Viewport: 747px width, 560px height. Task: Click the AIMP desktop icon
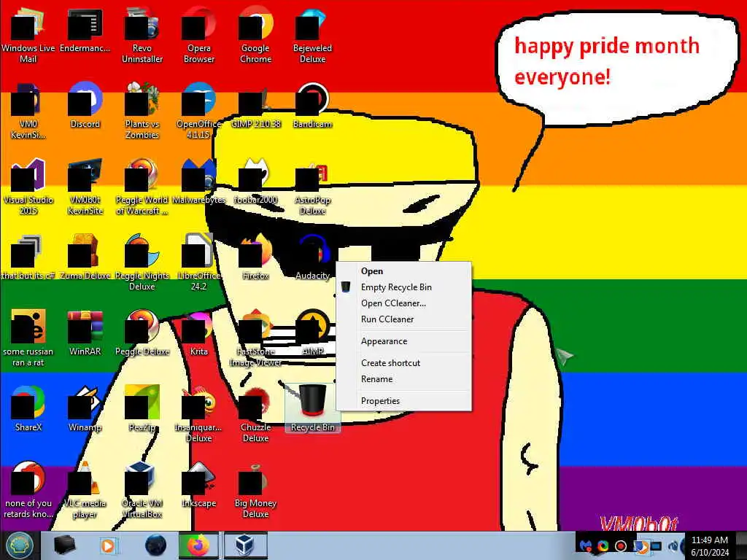[x=312, y=332]
